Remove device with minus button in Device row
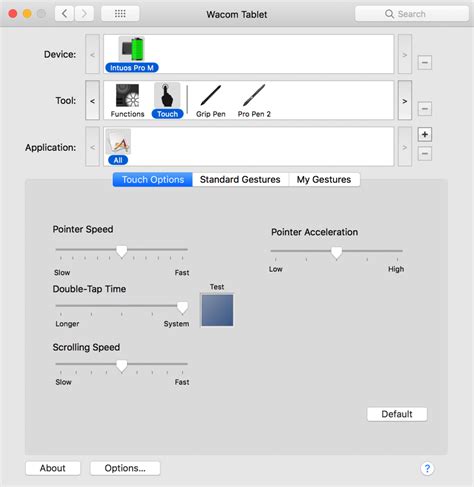 click(x=425, y=62)
